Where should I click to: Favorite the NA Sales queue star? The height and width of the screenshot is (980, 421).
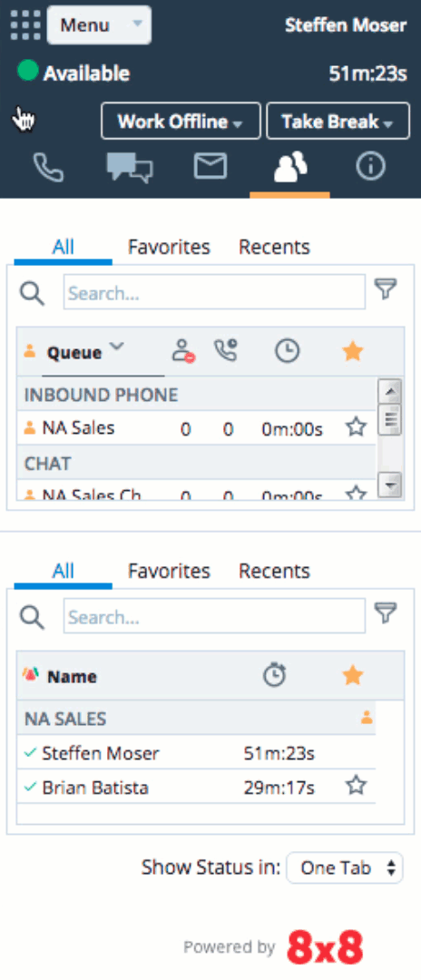(356, 428)
